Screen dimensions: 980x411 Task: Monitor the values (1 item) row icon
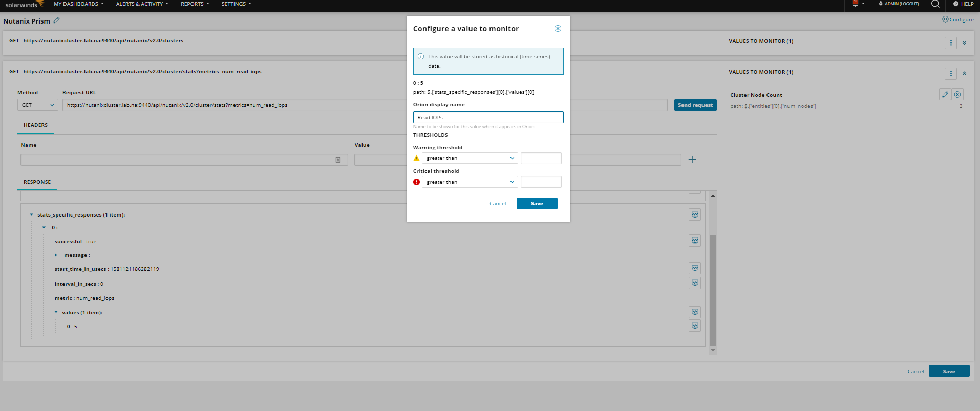(695, 312)
